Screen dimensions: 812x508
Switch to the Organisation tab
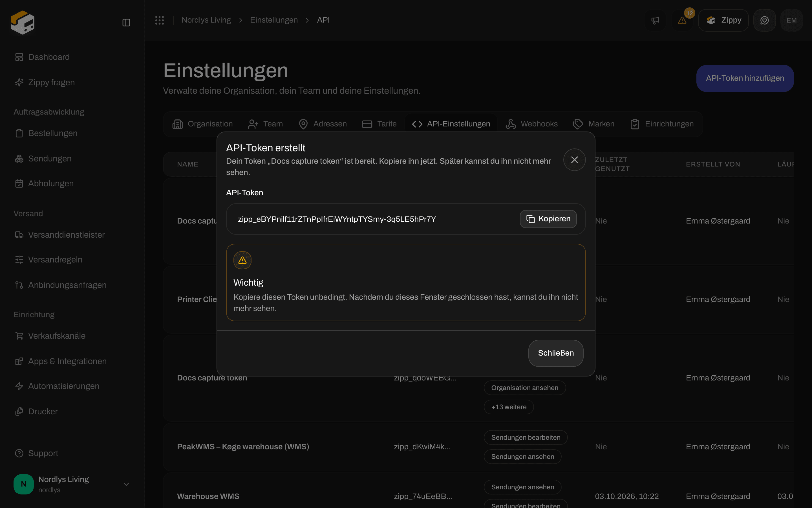202,124
